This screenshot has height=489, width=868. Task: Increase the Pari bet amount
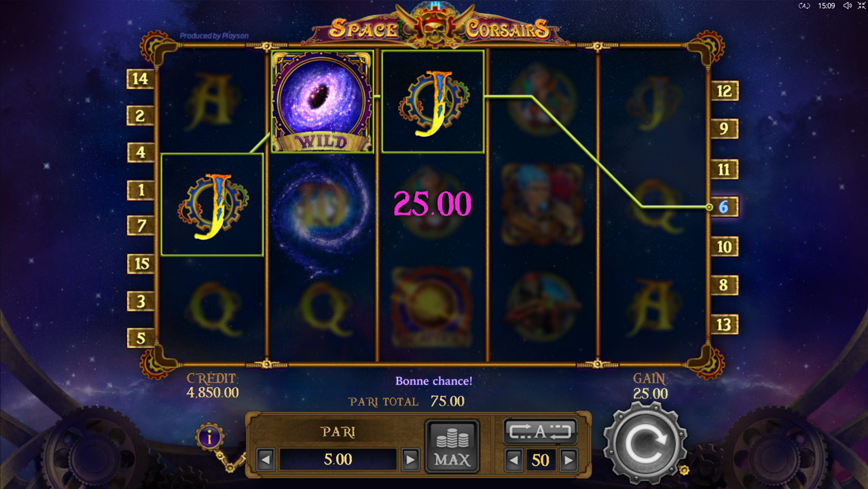pos(410,460)
